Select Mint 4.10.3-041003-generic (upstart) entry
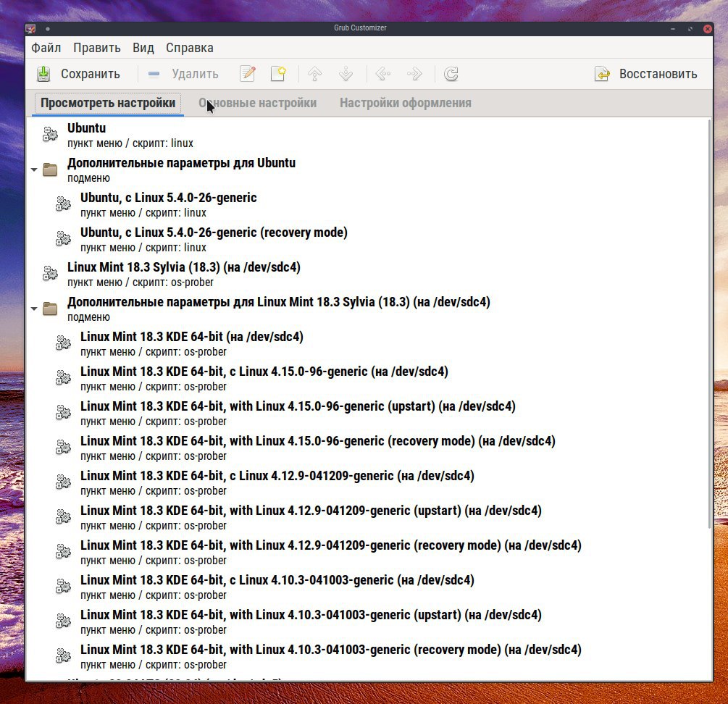The image size is (728, 704). 367,622
